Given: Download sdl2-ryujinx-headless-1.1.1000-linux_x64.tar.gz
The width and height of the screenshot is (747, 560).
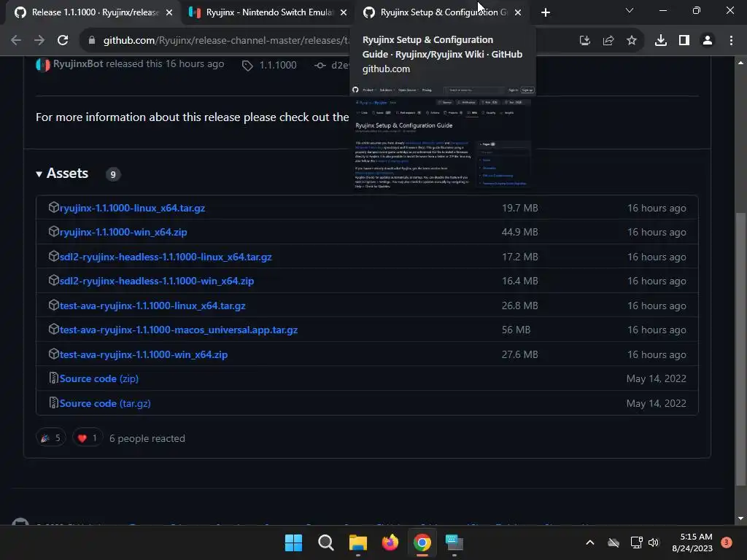Looking at the screenshot, I should (x=166, y=257).
